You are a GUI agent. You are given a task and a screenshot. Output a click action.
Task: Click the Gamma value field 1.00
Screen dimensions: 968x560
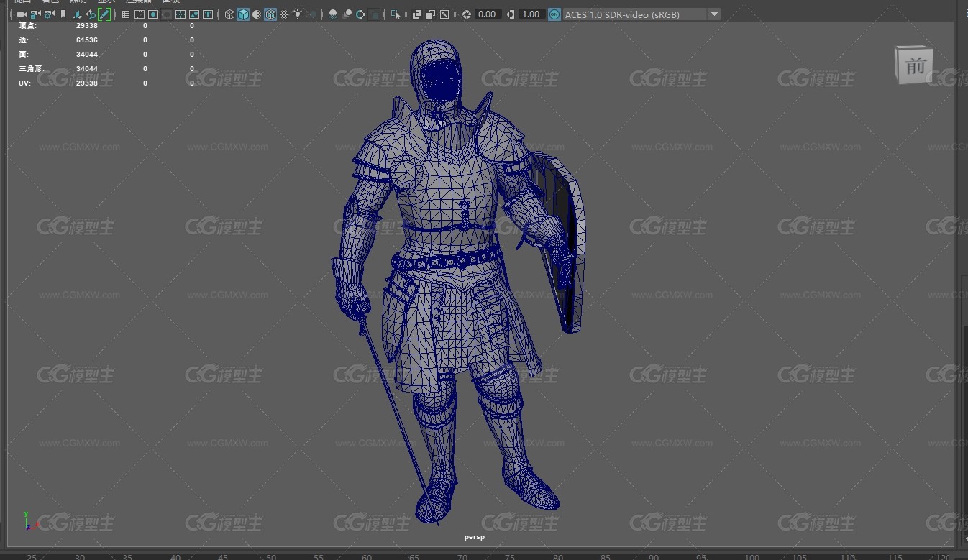531,14
